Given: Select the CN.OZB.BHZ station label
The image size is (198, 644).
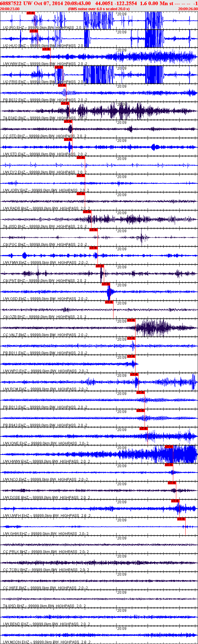Looking at the screenshot, I should coord(45,317).
